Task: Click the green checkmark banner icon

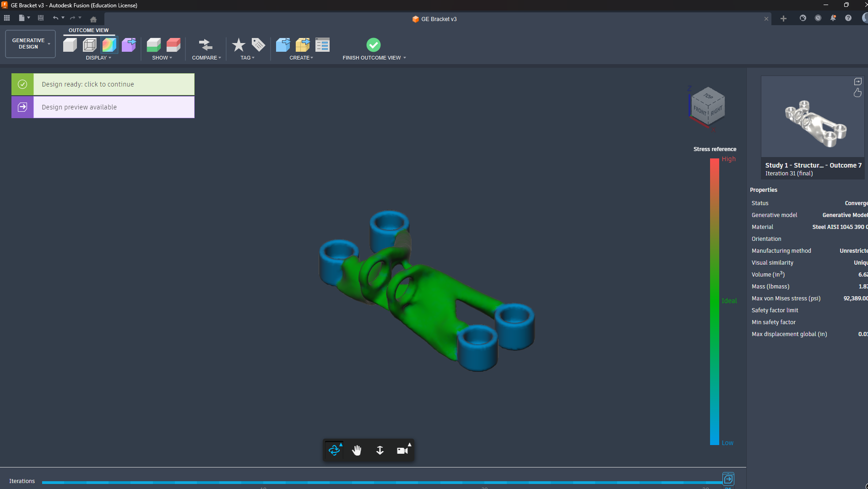Action: pyautogui.click(x=22, y=84)
